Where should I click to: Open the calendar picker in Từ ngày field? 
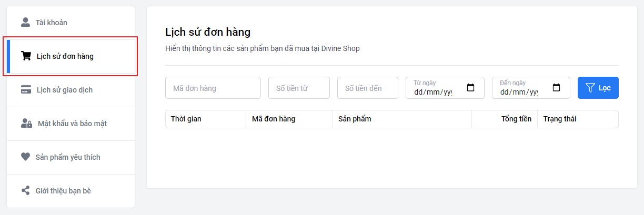[x=471, y=88]
